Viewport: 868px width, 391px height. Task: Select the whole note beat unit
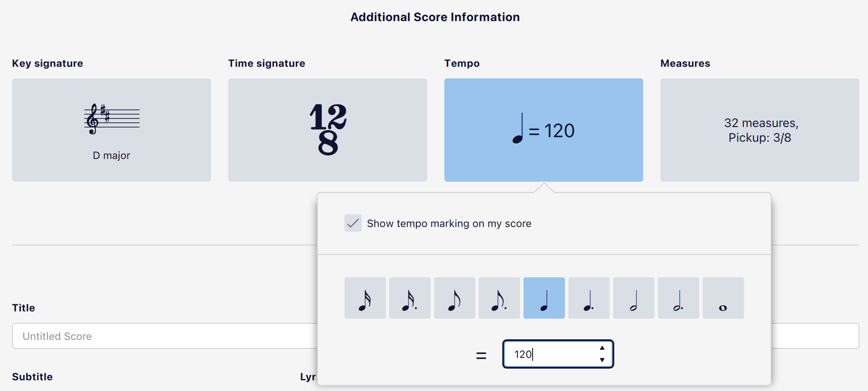tap(723, 298)
